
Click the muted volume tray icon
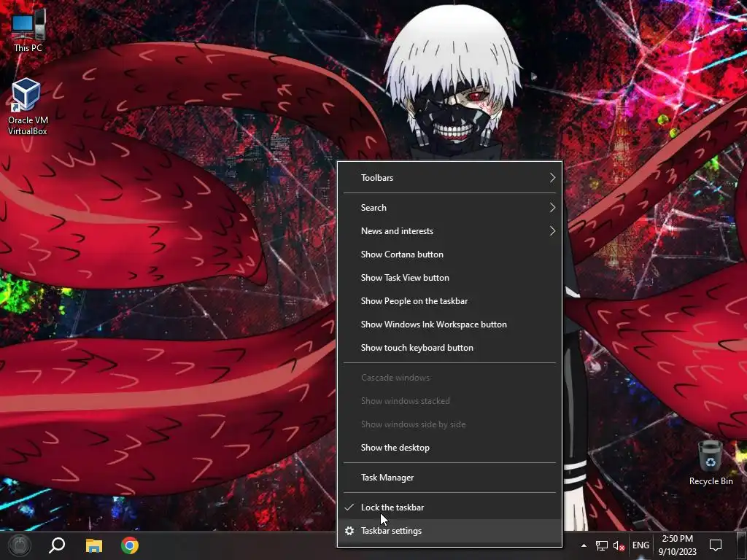point(619,545)
